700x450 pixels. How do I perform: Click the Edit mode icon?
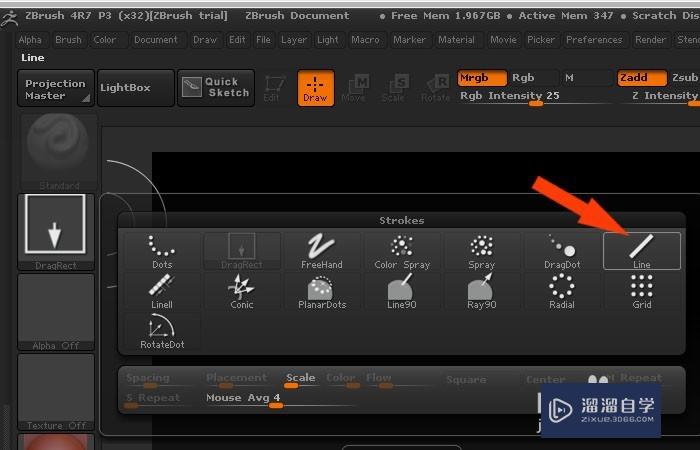pos(274,88)
